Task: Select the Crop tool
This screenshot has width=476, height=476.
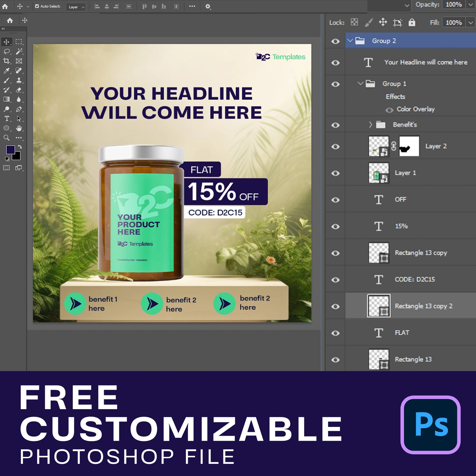Action: click(x=6, y=61)
